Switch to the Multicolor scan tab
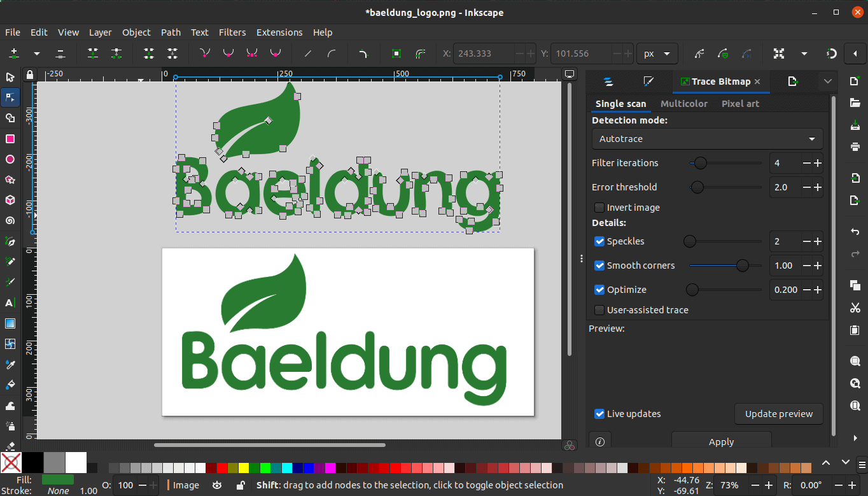Viewport: 868px width, 496px height. tap(684, 103)
